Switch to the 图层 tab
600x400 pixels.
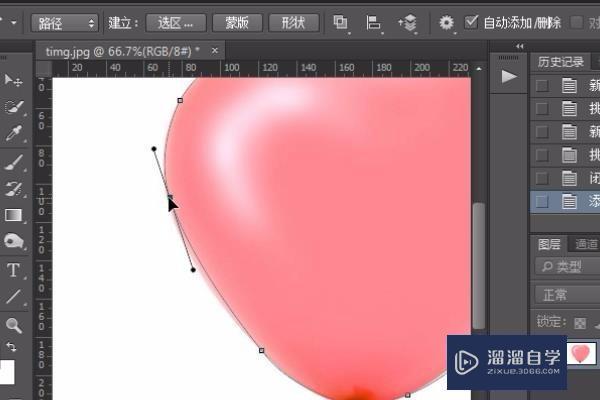pyautogui.click(x=549, y=244)
